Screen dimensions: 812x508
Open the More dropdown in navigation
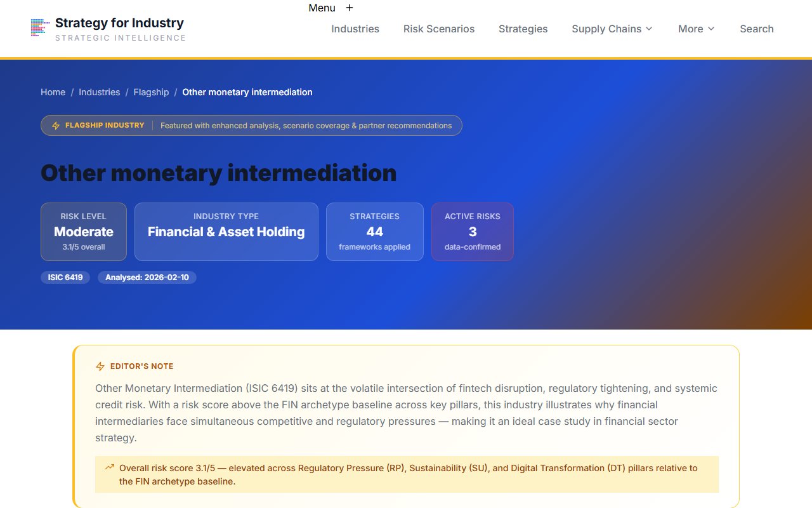[x=696, y=29]
